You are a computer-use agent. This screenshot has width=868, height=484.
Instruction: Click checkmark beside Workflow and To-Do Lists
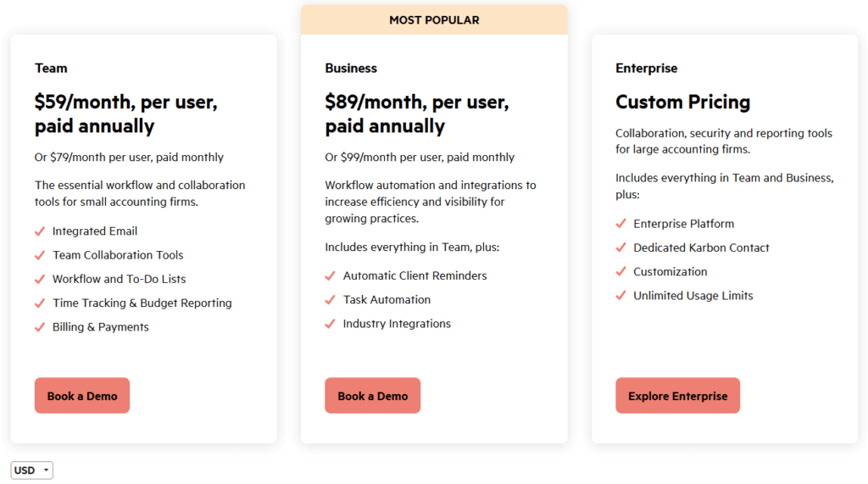pos(40,279)
